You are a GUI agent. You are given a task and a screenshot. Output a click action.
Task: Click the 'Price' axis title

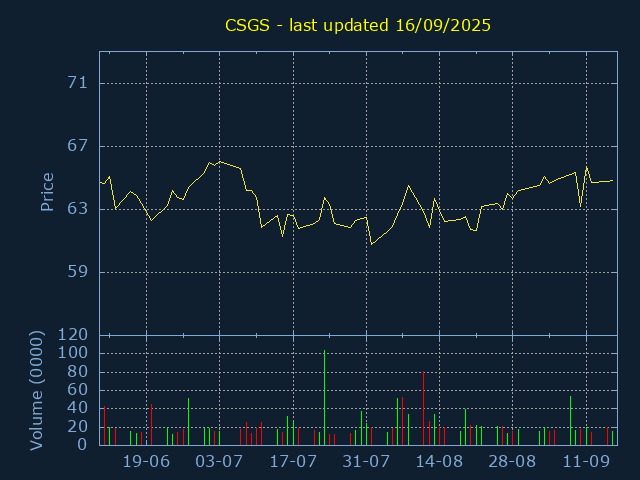tap(47, 192)
